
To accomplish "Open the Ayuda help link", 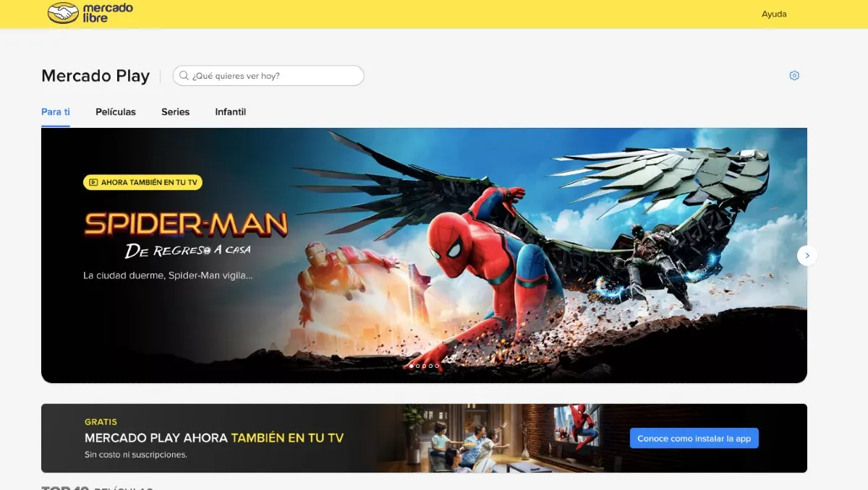I will [774, 14].
